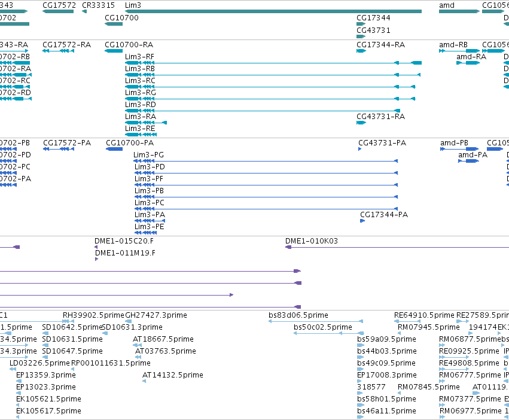Click EST EK105617.5prime
This screenshot has height=420, width=509.
pos(48,411)
